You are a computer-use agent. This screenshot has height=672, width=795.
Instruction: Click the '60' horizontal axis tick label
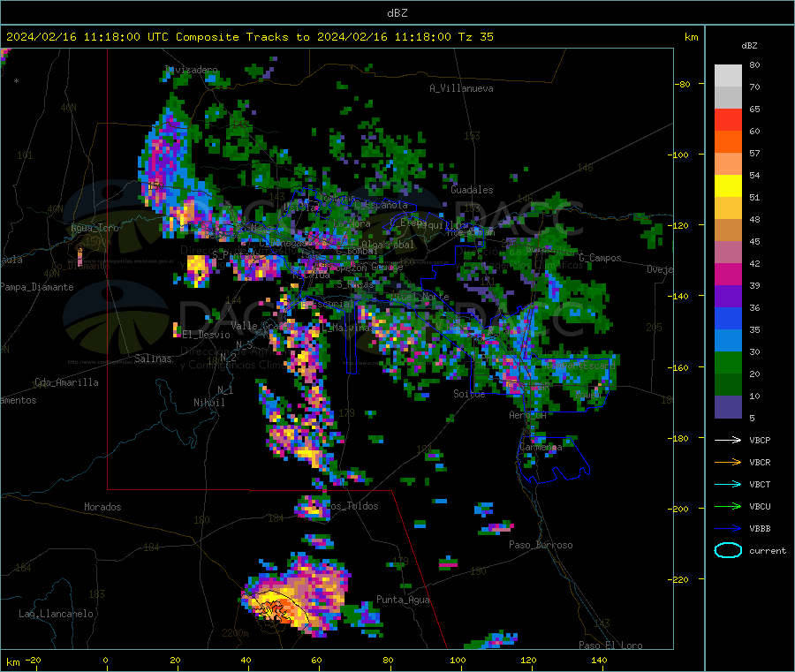[x=316, y=660]
